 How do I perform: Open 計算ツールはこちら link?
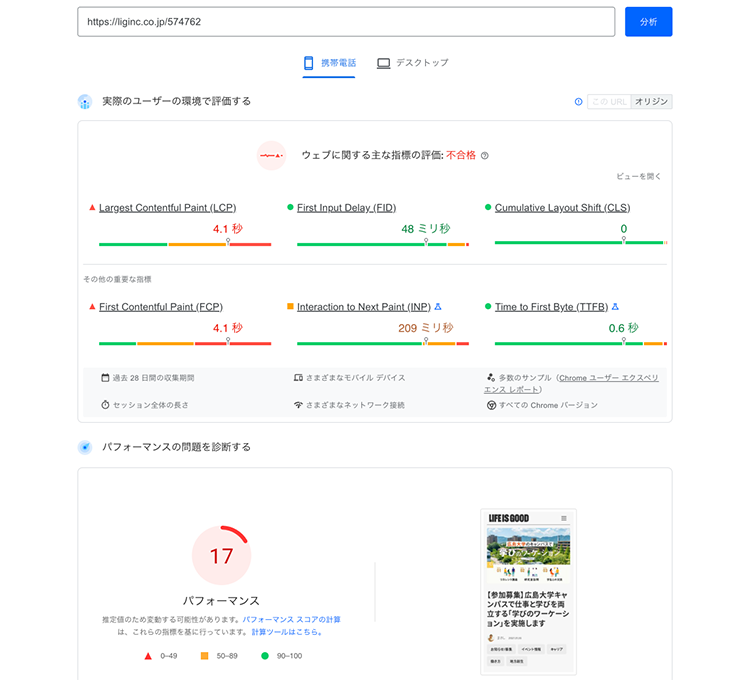coord(287,632)
